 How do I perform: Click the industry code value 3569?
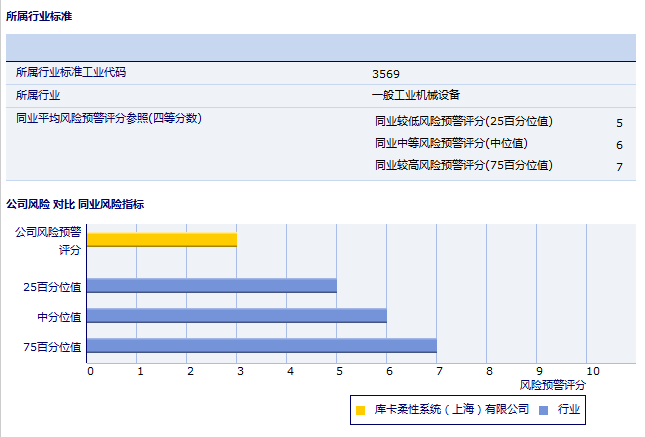pos(385,73)
